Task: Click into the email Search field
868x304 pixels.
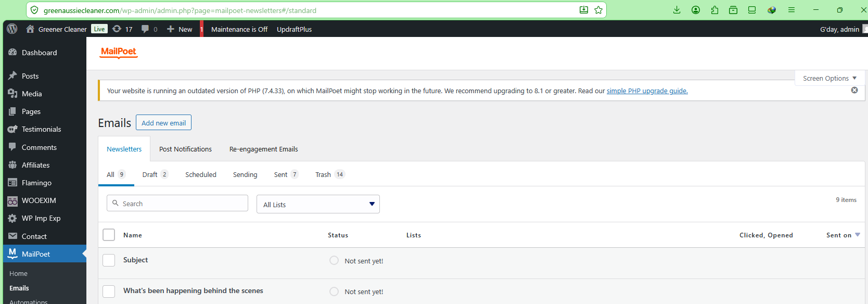Action: (177, 204)
